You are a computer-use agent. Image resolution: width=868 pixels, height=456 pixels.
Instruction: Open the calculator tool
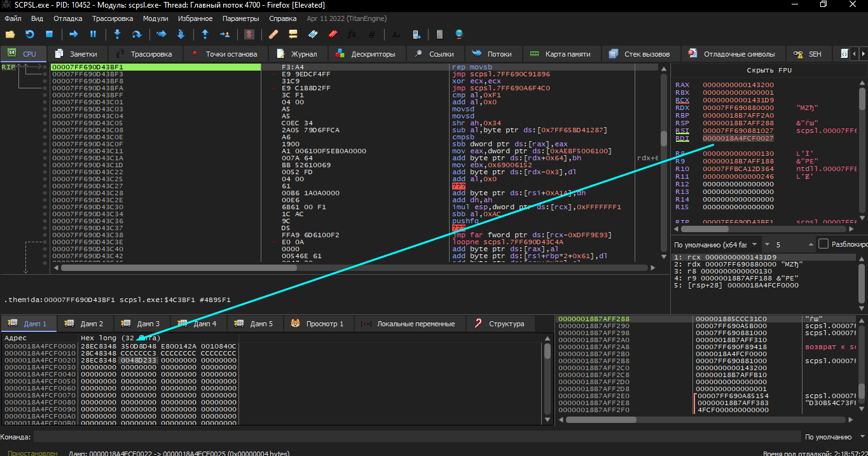click(x=439, y=34)
